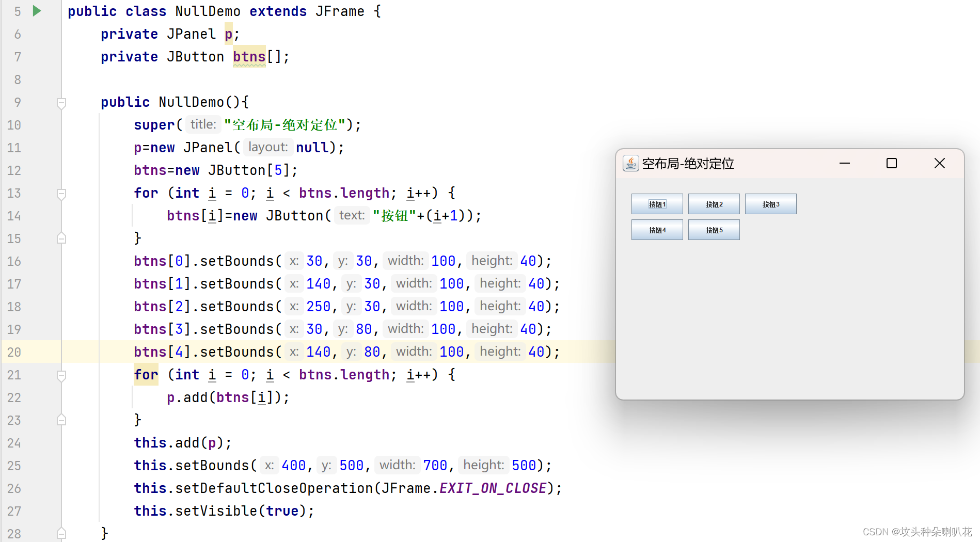Click 按钮5 in the Swing window
Image resolution: width=980 pixels, height=542 pixels.
714,230
